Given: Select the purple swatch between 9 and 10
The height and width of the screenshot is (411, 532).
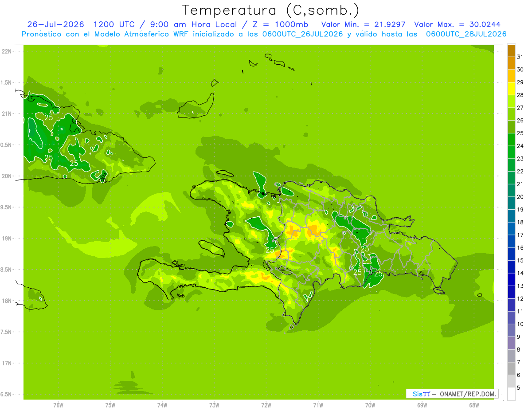Looking at the screenshot, I should point(511,330).
